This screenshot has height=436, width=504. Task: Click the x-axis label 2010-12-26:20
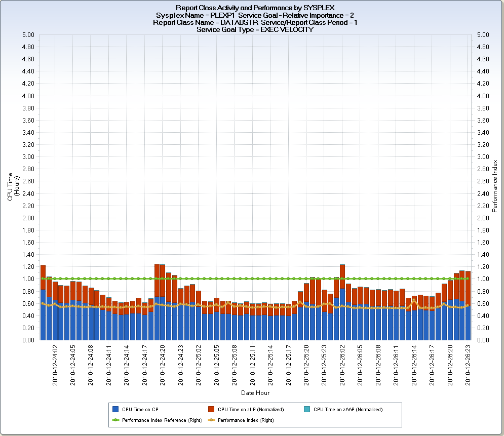tap(450, 366)
